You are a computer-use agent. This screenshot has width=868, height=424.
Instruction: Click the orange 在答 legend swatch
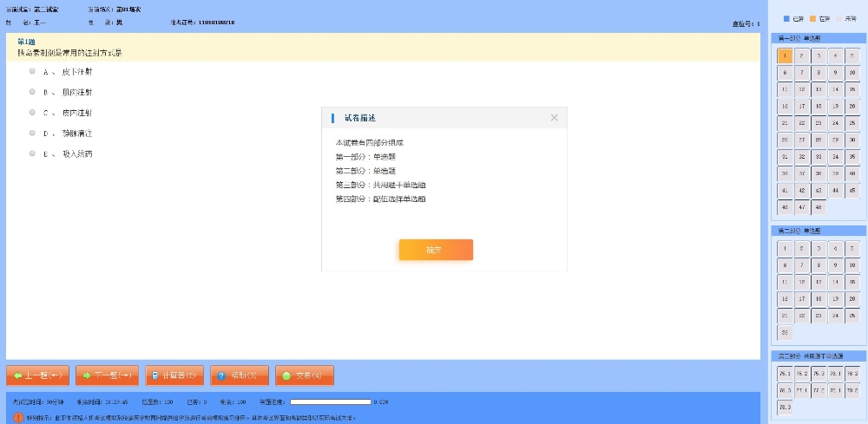coord(812,18)
